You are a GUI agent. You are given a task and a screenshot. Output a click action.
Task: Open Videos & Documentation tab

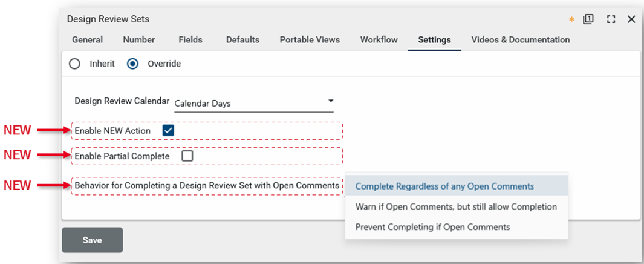pos(520,40)
